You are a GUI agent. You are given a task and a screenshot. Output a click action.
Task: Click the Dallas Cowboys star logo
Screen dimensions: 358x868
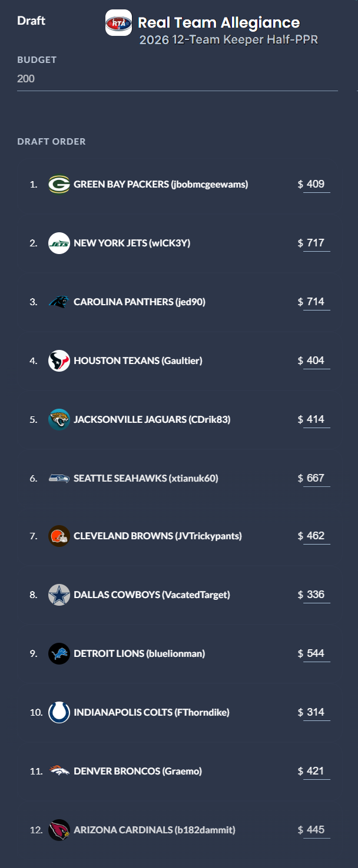59,595
